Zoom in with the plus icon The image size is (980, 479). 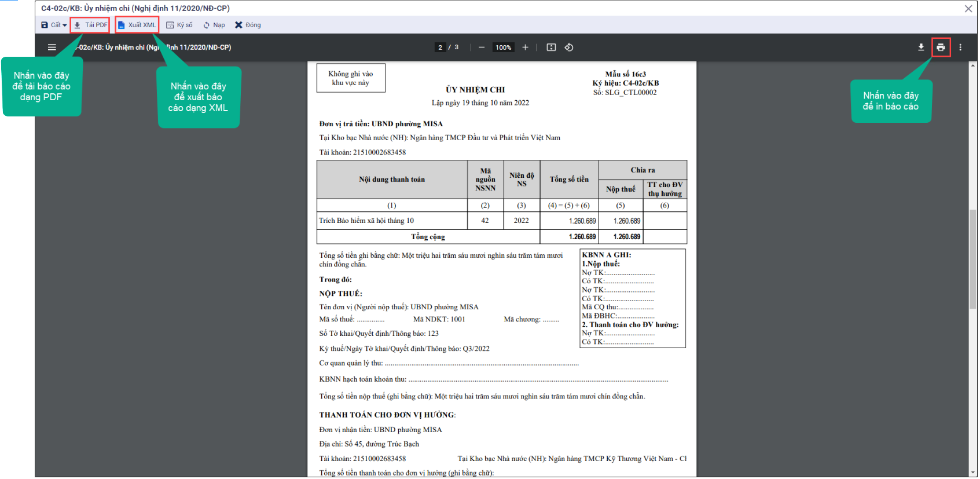[x=525, y=47]
